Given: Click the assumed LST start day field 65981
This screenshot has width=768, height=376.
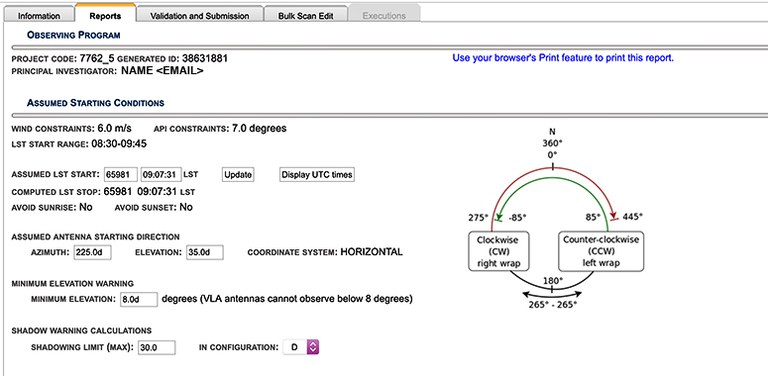Looking at the screenshot, I should point(120,175).
